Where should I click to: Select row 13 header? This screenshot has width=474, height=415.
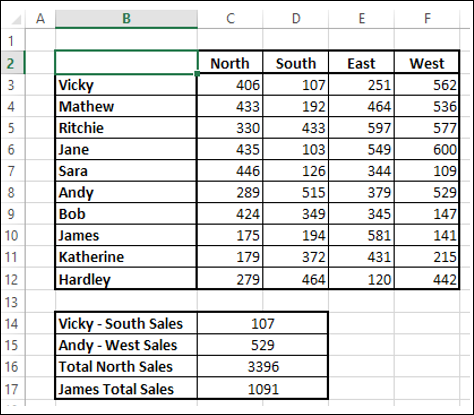point(12,302)
